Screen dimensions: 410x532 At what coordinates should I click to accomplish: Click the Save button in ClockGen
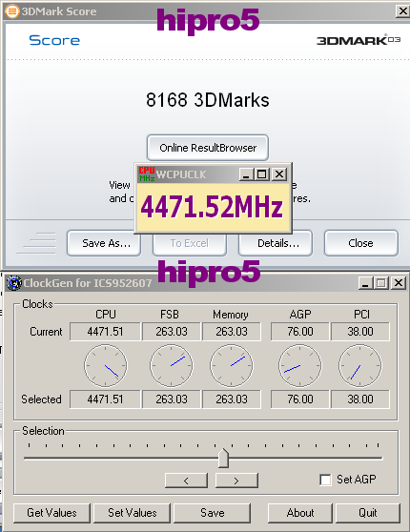point(212,513)
